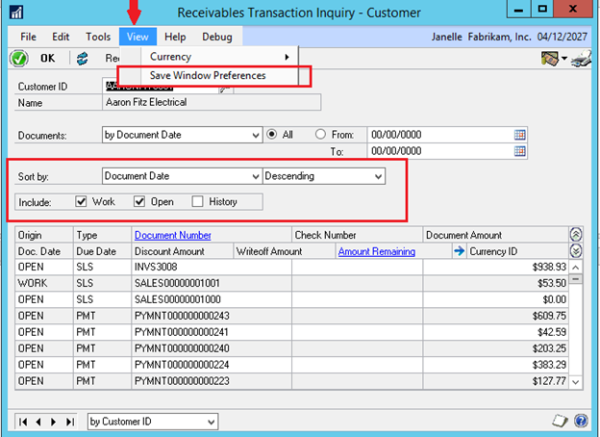This screenshot has height=437, width=600.
Task: Click the note icon at bottom right
Action: coord(559,421)
